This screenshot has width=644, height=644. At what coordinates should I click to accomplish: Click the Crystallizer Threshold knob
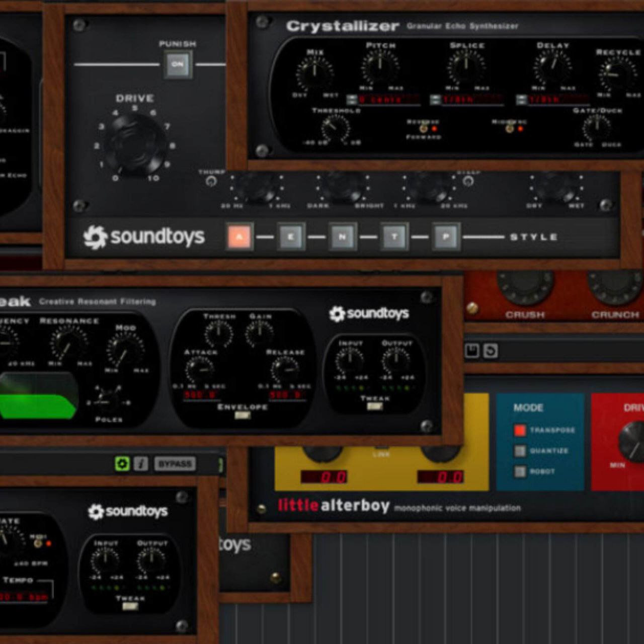click(x=336, y=128)
